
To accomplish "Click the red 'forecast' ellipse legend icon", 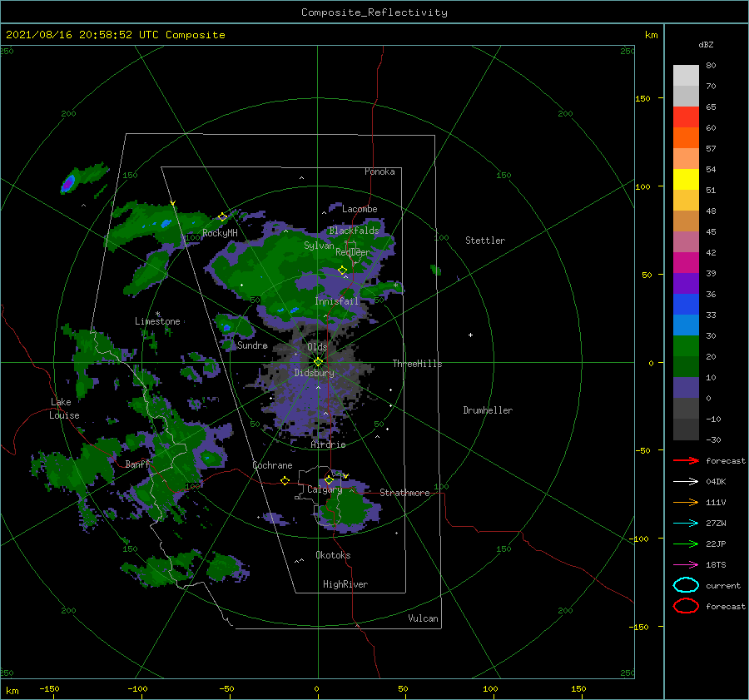I will (686, 606).
